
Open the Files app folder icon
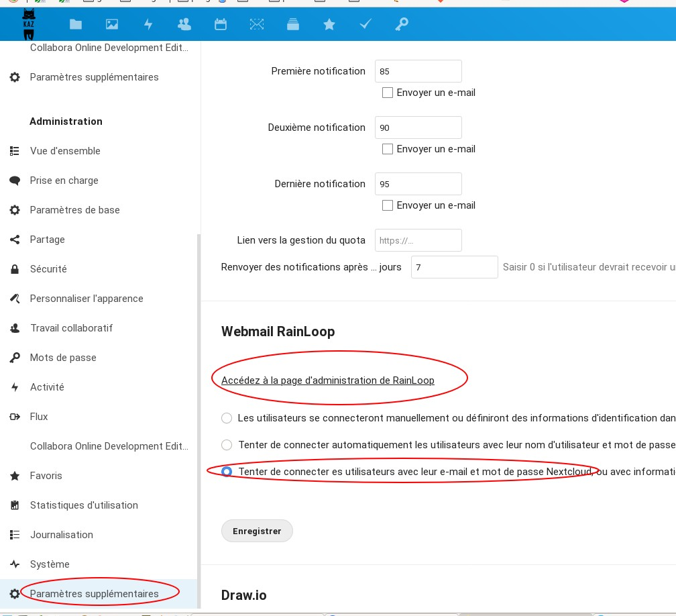point(76,25)
